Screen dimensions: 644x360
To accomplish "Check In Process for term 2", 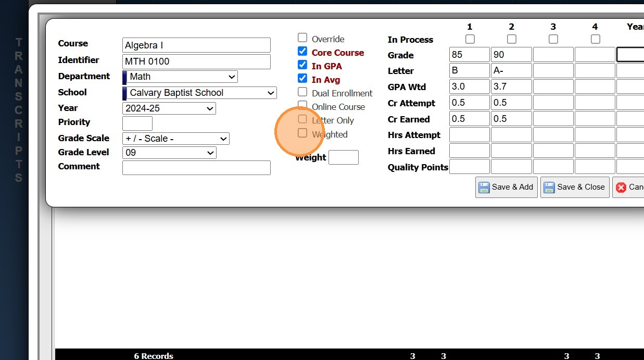I will pyautogui.click(x=512, y=39).
